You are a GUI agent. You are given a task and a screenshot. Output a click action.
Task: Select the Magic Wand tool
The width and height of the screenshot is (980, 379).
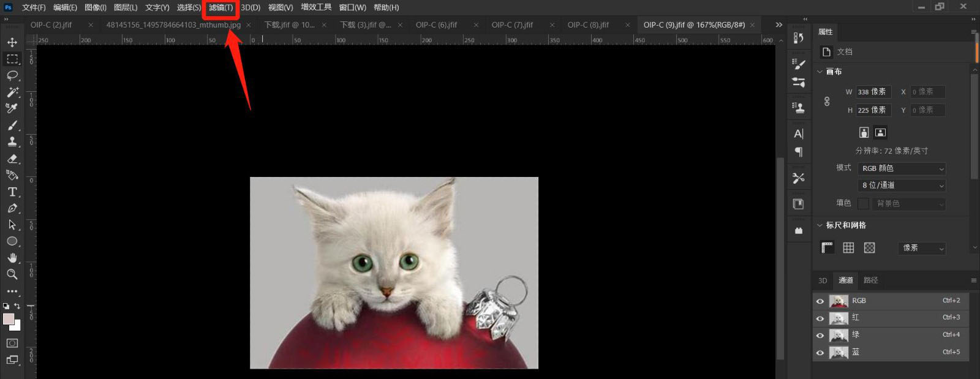pyautogui.click(x=12, y=92)
